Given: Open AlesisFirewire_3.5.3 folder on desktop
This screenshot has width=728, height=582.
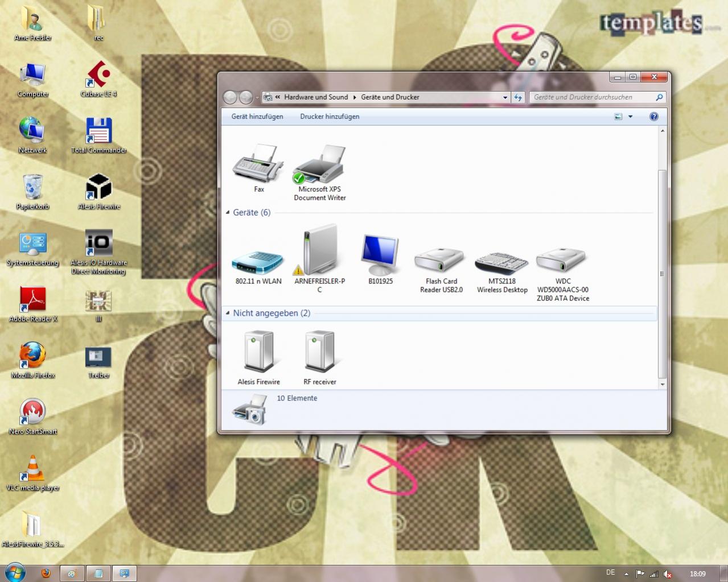Looking at the screenshot, I should pyautogui.click(x=32, y=530).
